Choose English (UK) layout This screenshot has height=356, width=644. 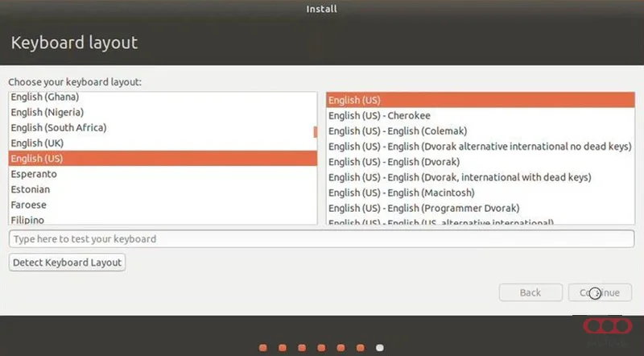[37, 143]
